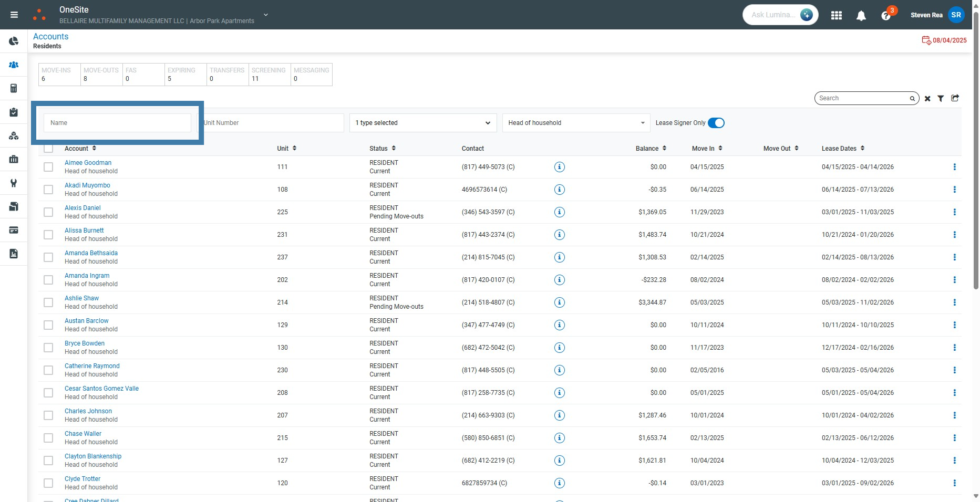Select the MOVE-OUTS tab
This screenshot has height=502, width=980.
click(x=101, y=75)
